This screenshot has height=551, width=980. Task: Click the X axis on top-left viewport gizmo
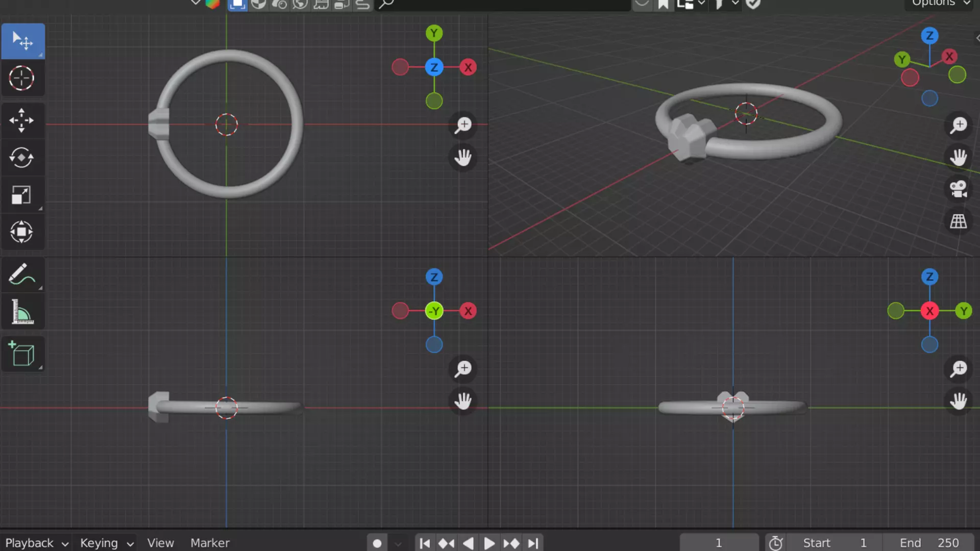tap(468, 67)
